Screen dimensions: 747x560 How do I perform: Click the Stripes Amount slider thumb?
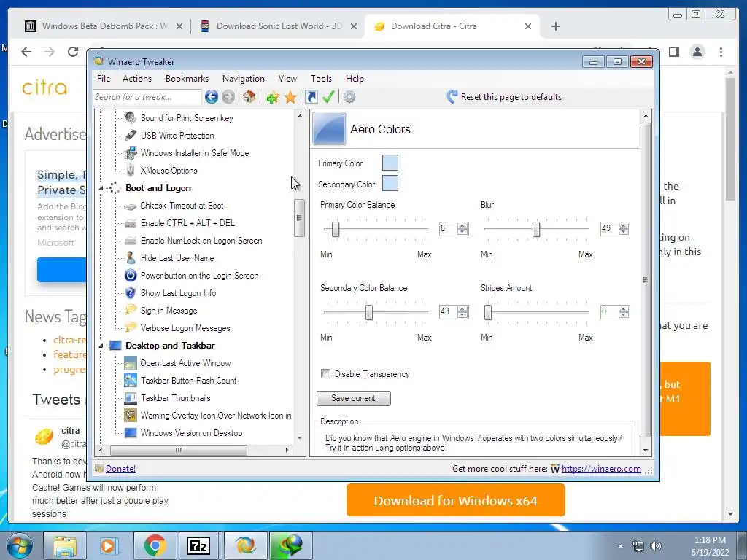[x=488, y=312]
